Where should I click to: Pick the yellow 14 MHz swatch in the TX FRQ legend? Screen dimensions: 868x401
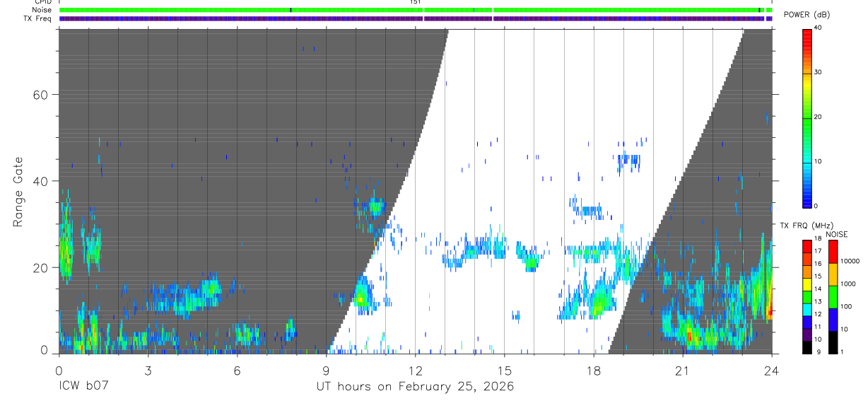click(x=807, y=283)
